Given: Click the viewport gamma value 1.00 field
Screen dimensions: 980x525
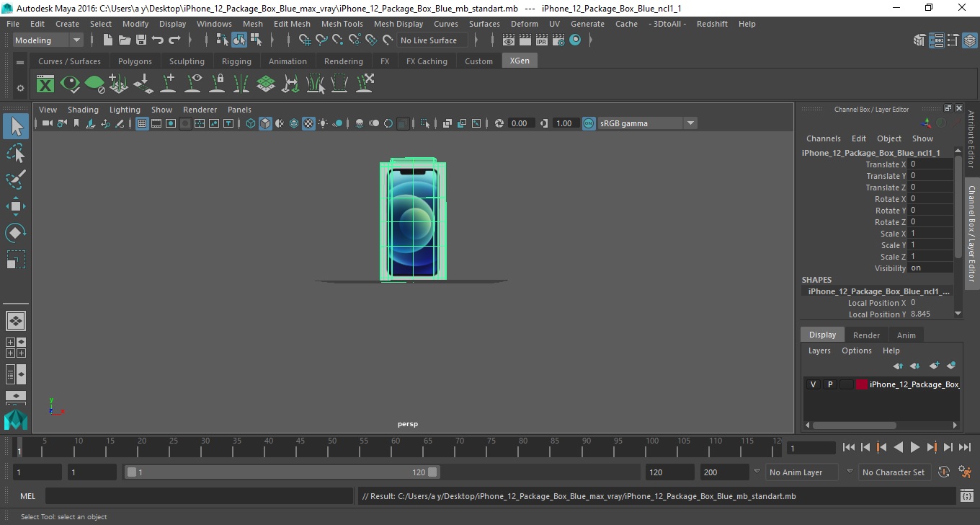Looking at the screenshot, I should [x=565, y=123].
